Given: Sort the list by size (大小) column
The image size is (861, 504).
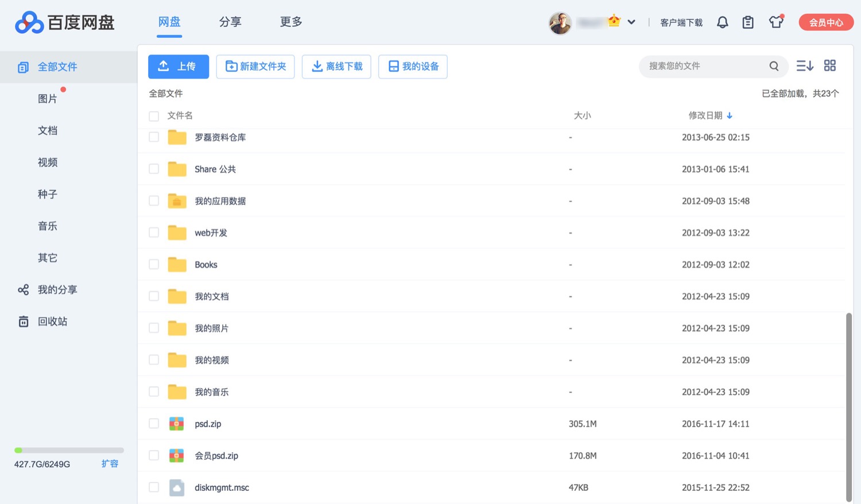Looking at the screenshot, I should [582, 116].
